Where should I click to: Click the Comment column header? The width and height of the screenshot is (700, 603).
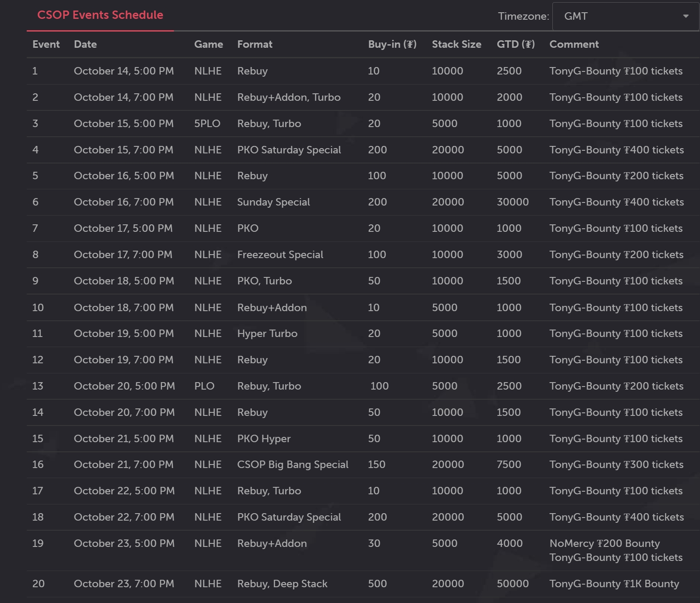(574, 44)
